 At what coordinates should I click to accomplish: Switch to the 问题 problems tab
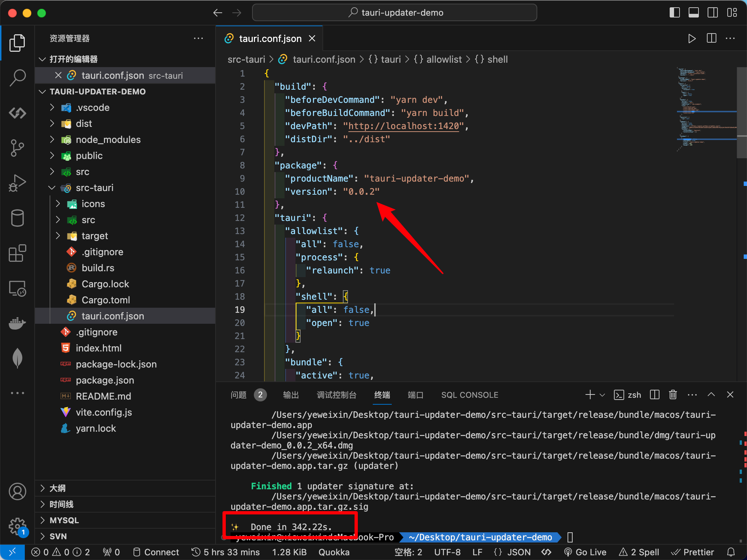pyautogui.click(x=239, y=395)
